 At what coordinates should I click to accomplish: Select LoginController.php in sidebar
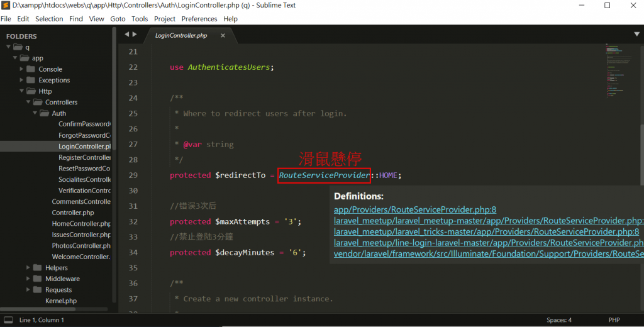pyautogui.click(x=84, y=147)
